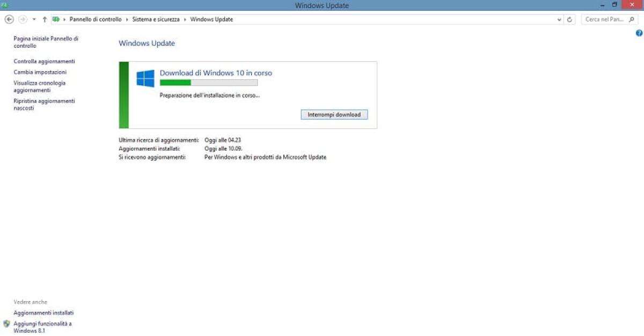Click the Windows logo in the download panel
Screen dimensions: 644x336
(x=145, y=77)
